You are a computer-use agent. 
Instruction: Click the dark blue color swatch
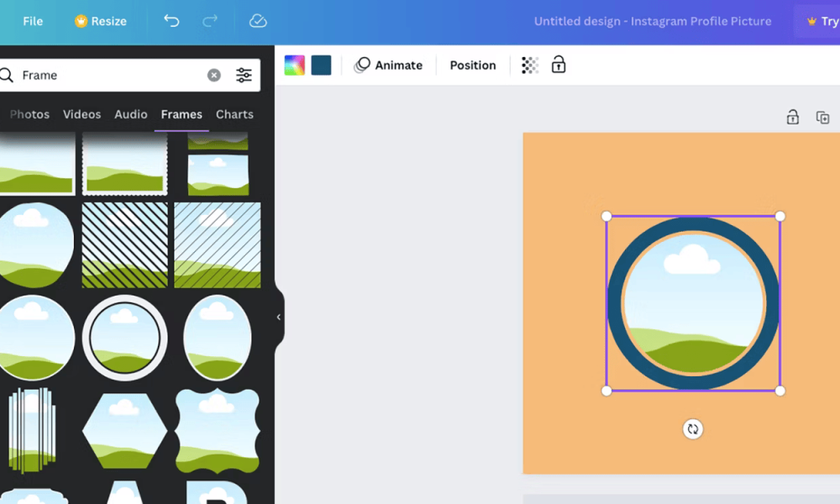click(321, 66)
